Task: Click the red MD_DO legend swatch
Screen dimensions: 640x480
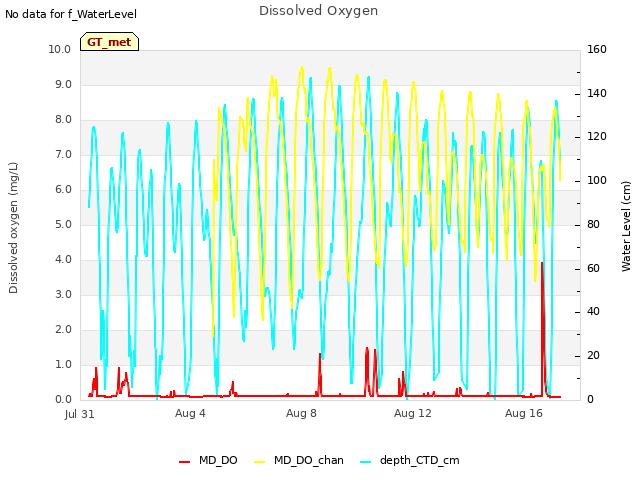Action: [184, 462]
